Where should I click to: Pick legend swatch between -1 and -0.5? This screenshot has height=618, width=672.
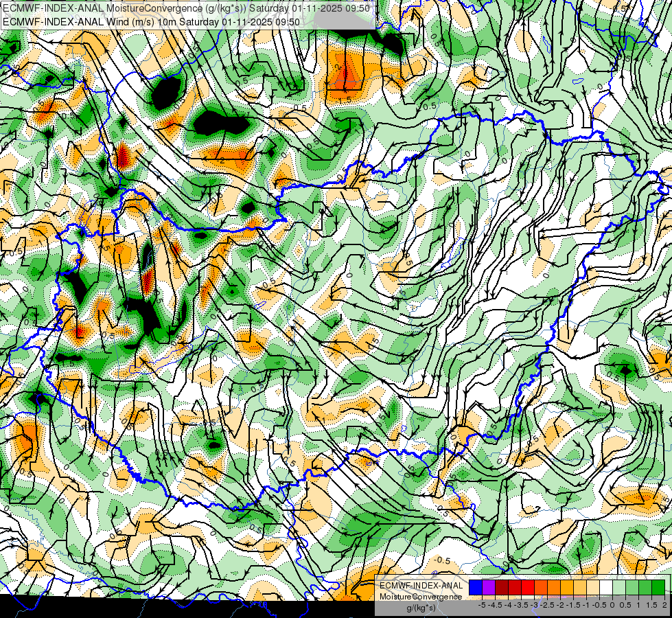[593, 588]
